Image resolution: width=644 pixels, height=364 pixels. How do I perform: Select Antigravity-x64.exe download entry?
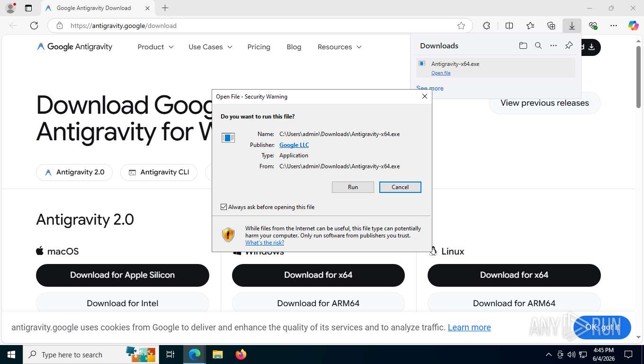click(x=496, y=68)
